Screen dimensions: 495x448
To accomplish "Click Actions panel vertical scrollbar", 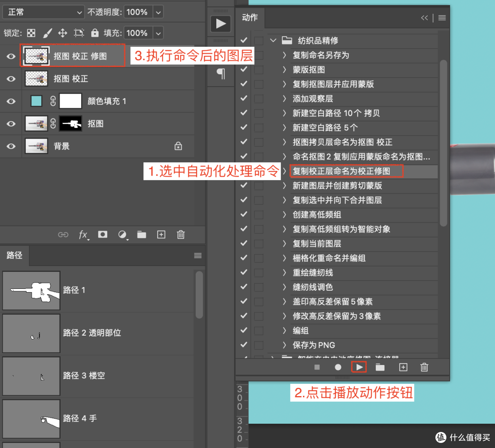I will (x=443, y=143).
